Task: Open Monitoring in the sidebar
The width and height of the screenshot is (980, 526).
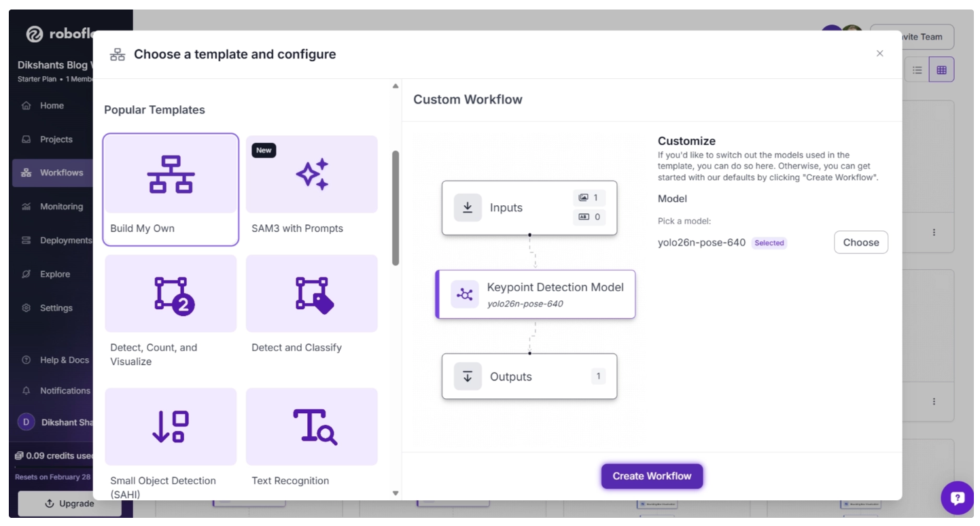Action: 61,207
